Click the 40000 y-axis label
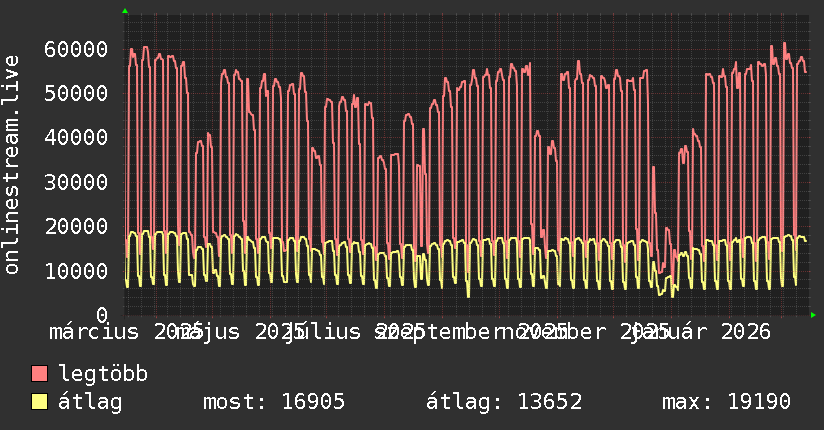The width and height of the screenshot is (824, 430). coord(76,138)
